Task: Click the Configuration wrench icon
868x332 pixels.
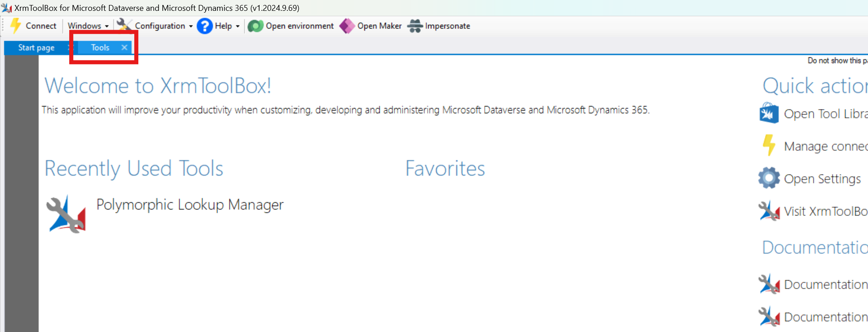Action: tap(124, 25)
